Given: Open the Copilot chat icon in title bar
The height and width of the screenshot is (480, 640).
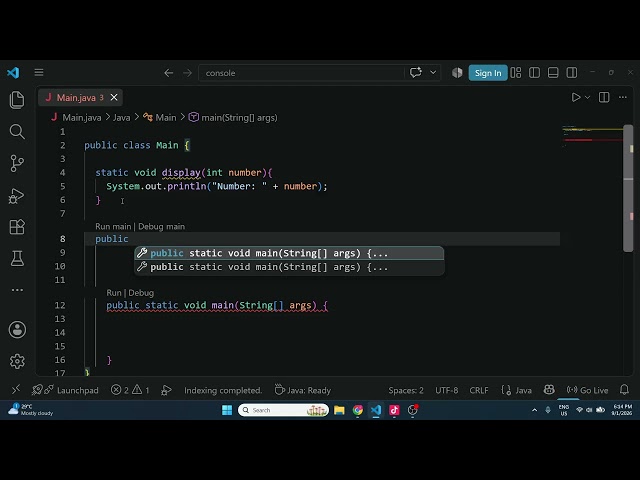Looking at the screenshot, I should point(416,73).
